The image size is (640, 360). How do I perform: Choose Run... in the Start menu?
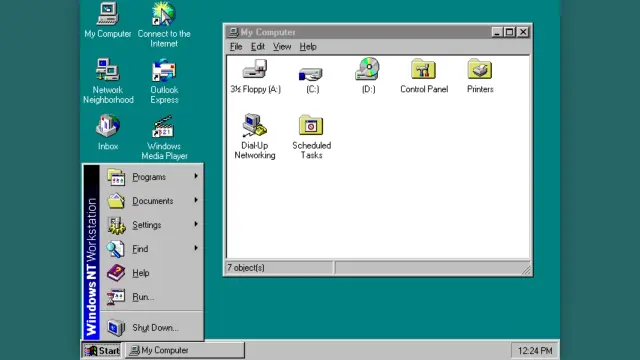pyautogui.click(x=151, y=297)
